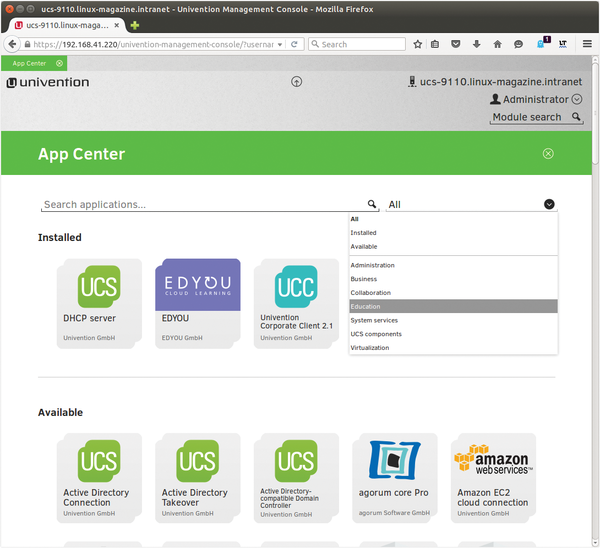
Task: Click the App Center page title
Action: (x=82, y=154)
